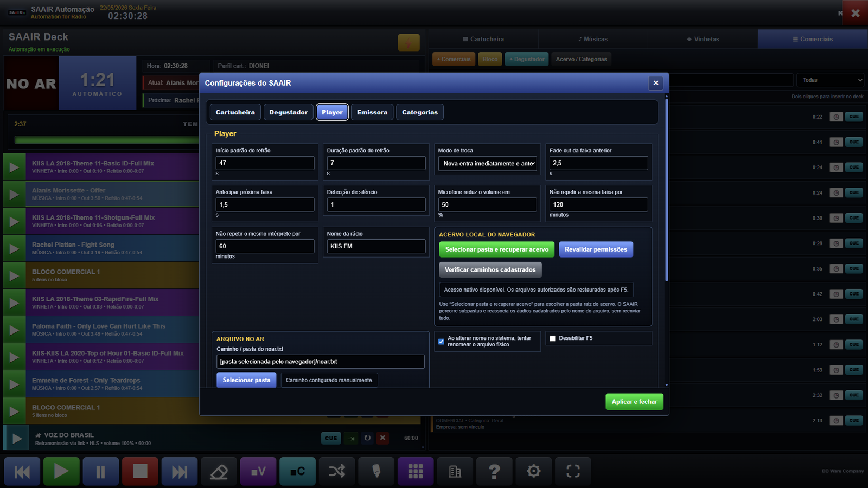Enable the Desabilitar F5 checkbox
The height and width of the screenshot is (488, 868).
coord(552,338)
